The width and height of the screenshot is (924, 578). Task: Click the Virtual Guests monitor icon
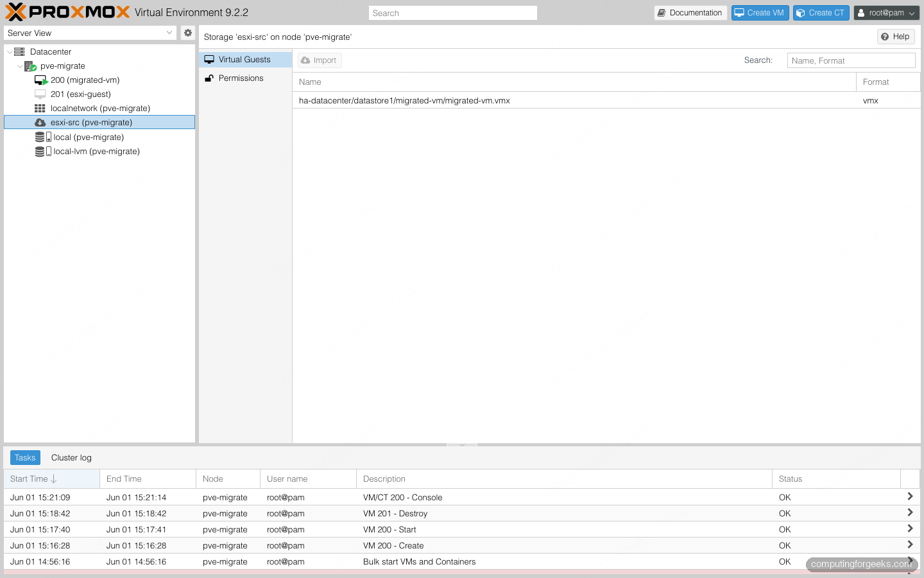(x=209, y=60)
